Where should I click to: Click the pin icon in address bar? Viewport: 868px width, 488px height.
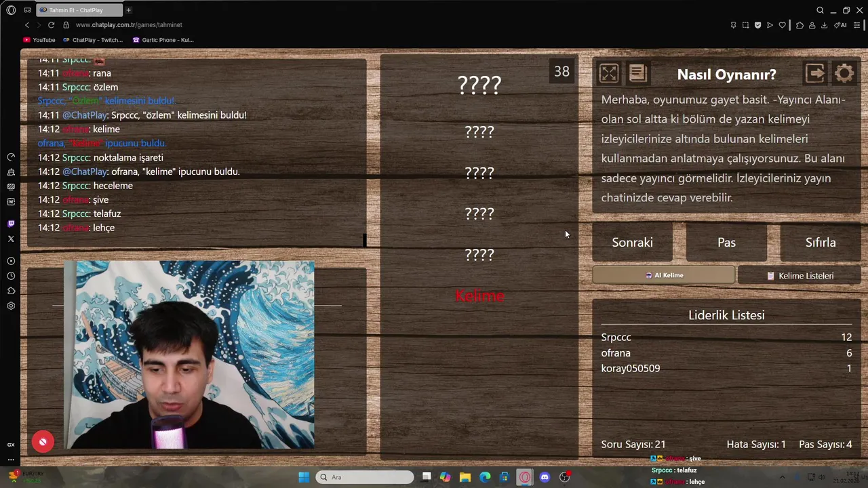(733, 25)
